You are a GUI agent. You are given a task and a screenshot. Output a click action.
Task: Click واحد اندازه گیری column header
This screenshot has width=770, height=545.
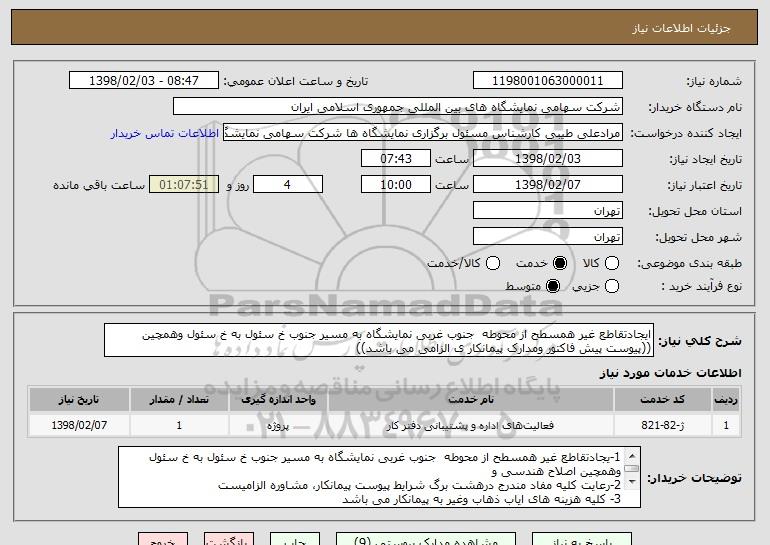click(278, 400)
